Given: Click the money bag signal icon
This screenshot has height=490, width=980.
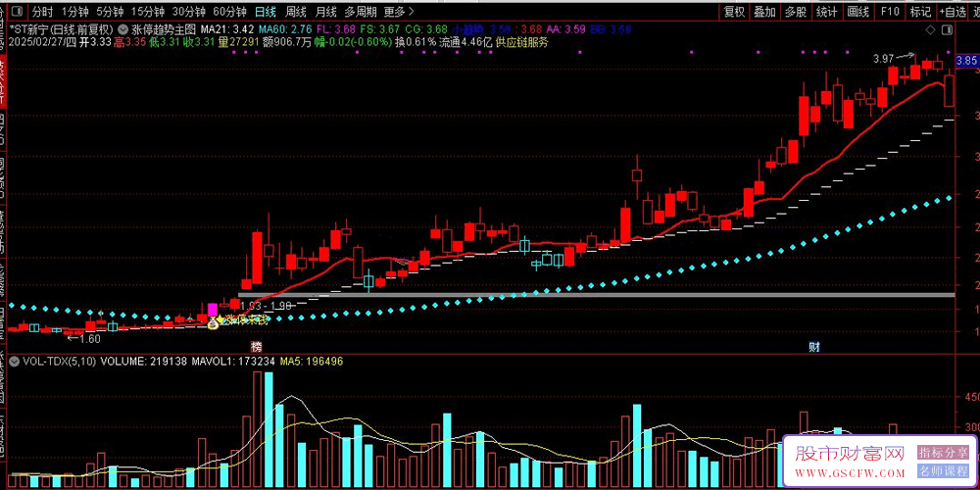Looking at the screenshot, I should [x=213, y=323].
